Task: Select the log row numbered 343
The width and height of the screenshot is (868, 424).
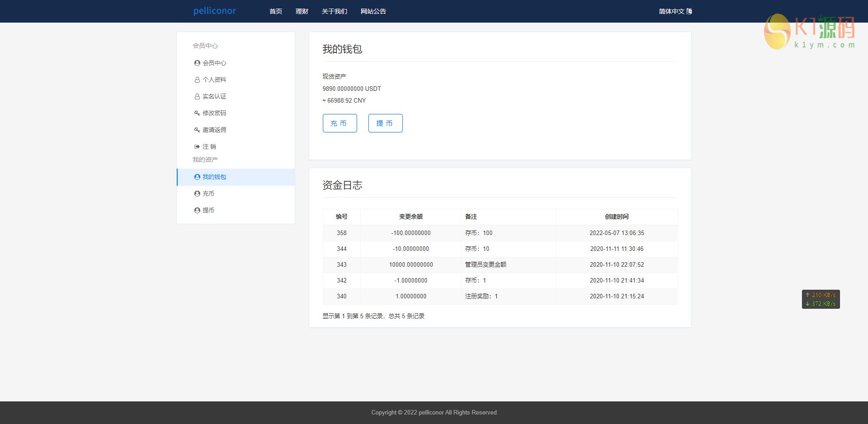Action: (500, 265)
